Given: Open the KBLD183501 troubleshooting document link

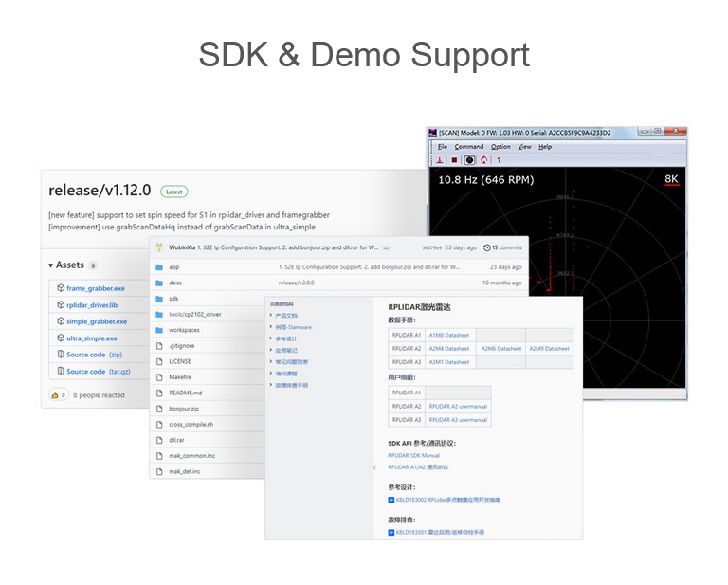Looking at the screenshot, I should coord(440,533).
